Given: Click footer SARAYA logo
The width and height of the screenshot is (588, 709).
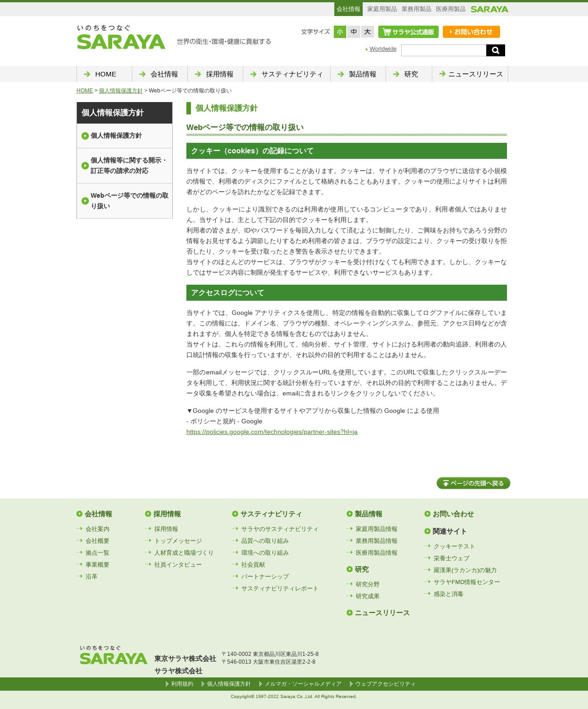Looking at the screenshot, I should (x=114, y=655).
